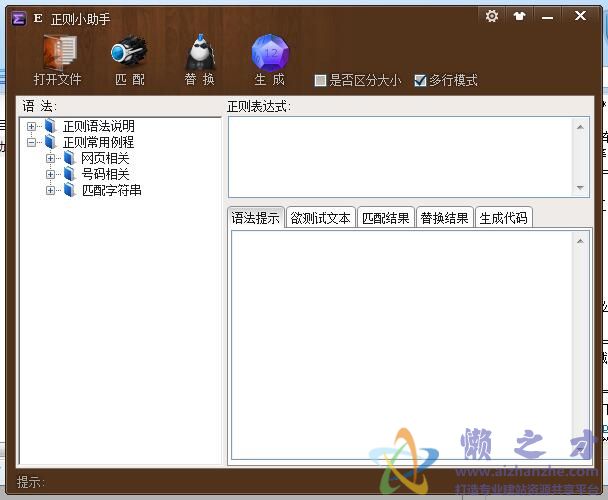Image resolution: width=608 pixels, height=500 pixels.
Task: Open settings gear in title bar
Action: click(492, 16)
